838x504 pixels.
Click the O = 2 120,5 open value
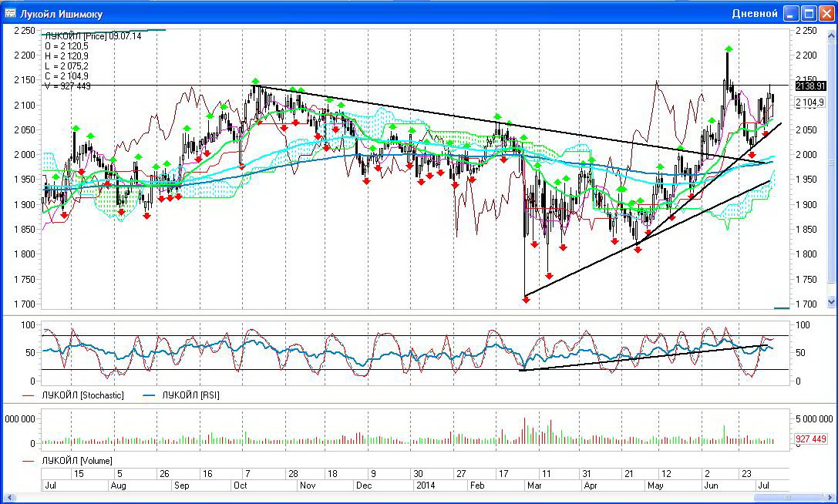(66, 46)
